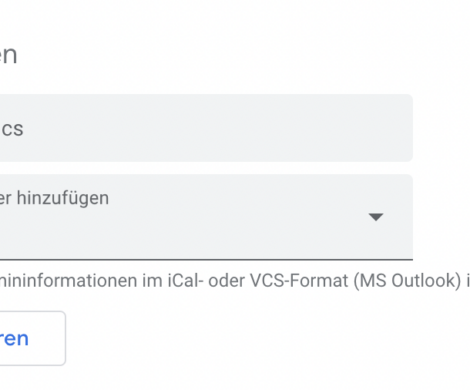The image size is (470, 390).
Task: Click the dark underline beneath the calendar dropdown
Action: 206,259
